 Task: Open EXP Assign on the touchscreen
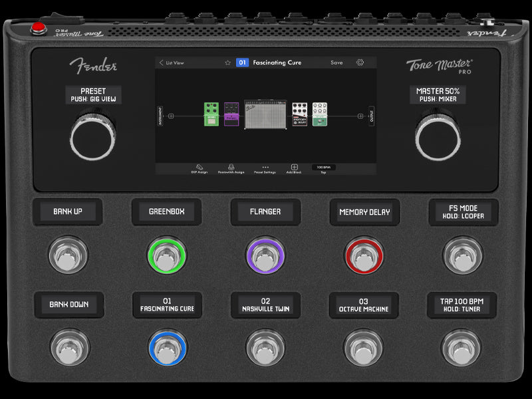(x=198, y=168)
